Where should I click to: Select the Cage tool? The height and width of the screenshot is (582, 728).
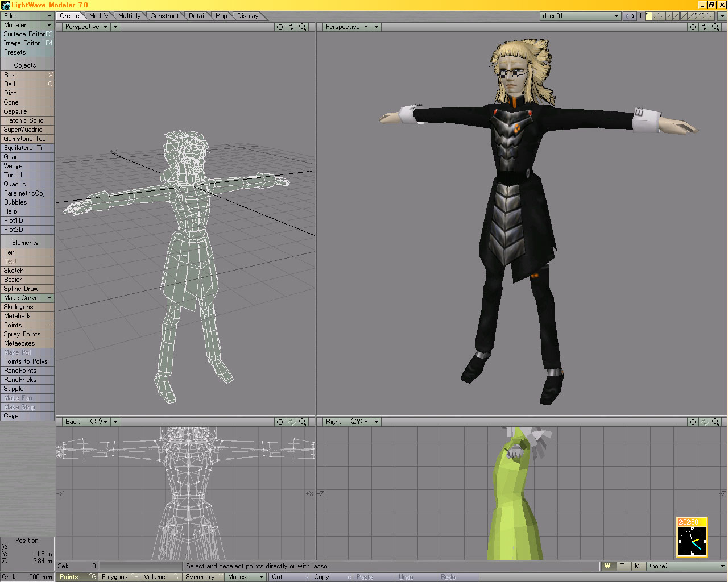click(27, 416)
